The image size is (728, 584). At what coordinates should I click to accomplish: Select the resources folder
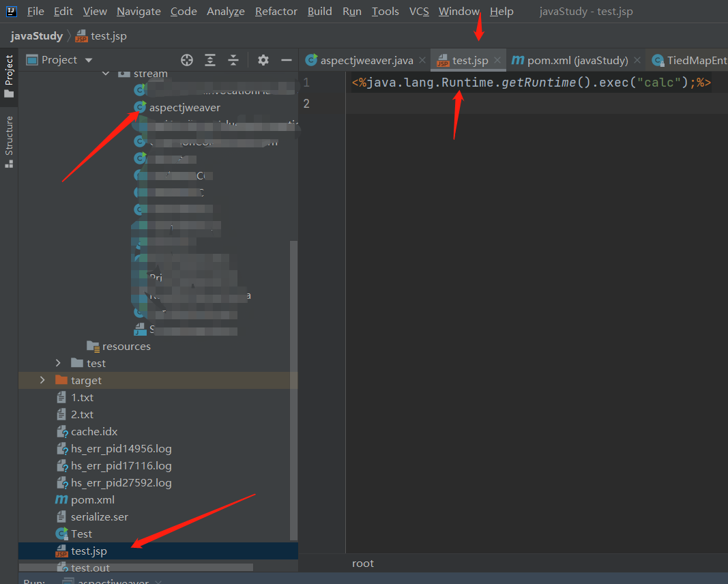point(126,347)
